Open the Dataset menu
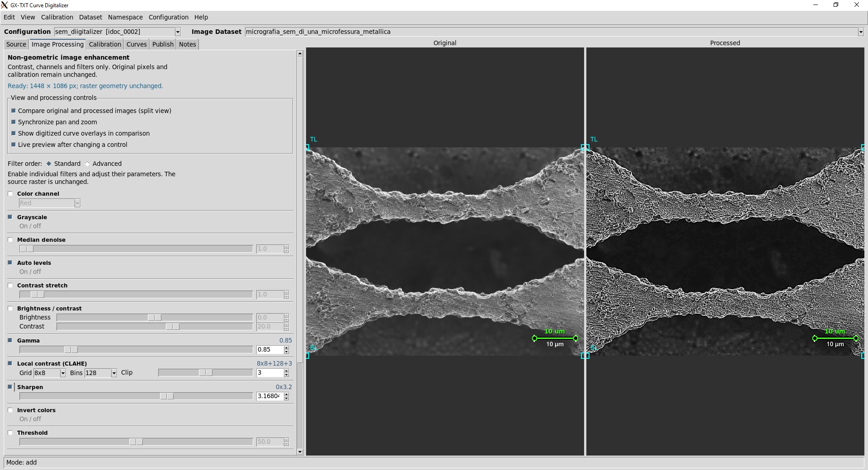The height and width of the screenshot is (470, 868). coord(90,17)
